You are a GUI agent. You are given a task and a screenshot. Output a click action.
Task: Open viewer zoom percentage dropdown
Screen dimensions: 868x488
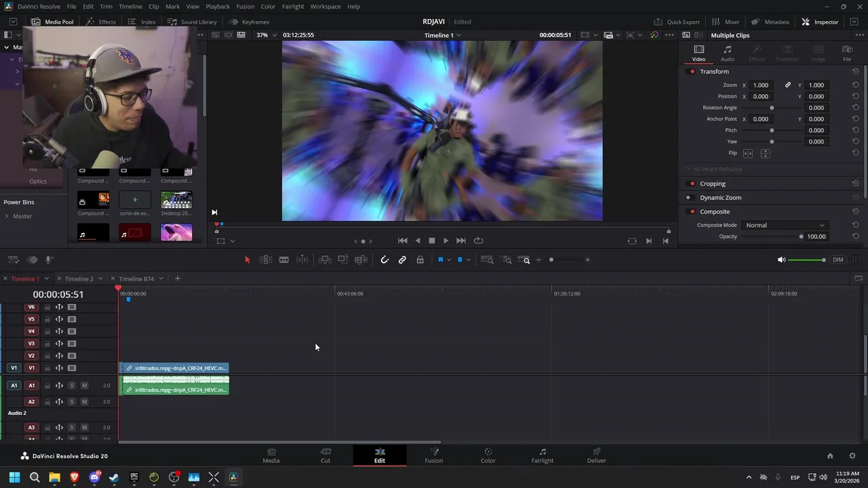pyautogui.click(x=266, y=35)
